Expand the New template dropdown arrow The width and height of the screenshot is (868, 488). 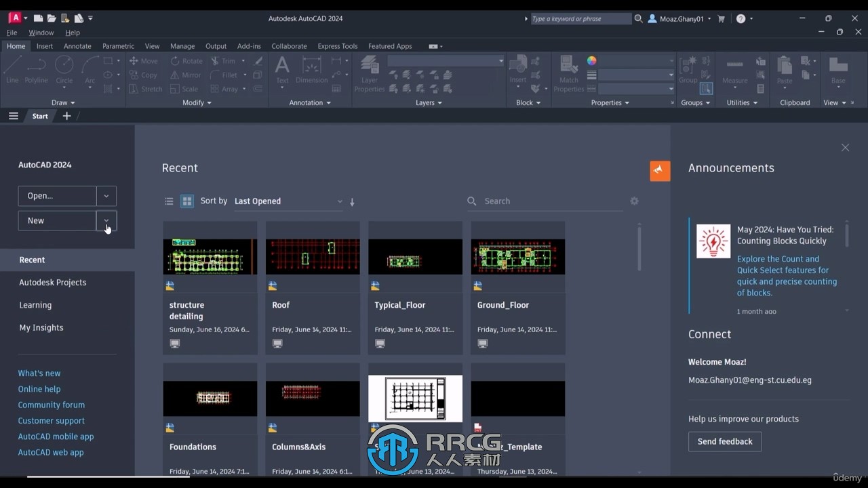106,220
